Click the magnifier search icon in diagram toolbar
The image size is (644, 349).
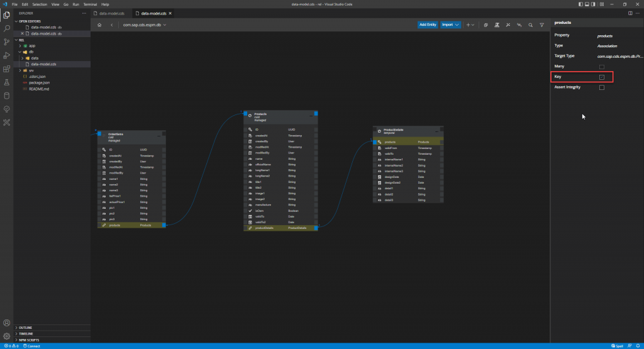point(531,25)
